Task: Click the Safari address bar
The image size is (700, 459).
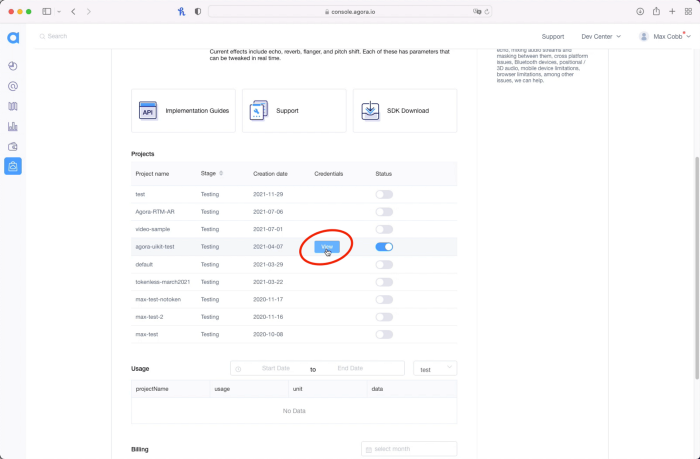Action: point(350,12)
